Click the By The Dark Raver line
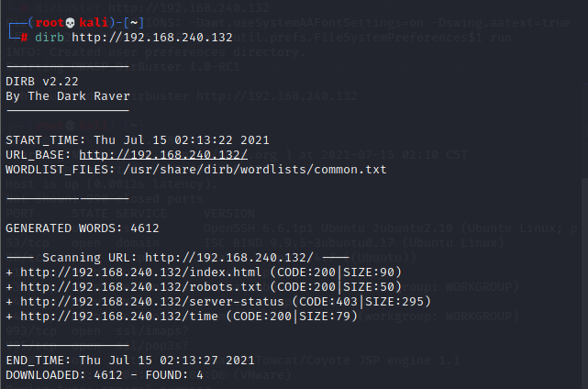The height and width of the screenshot is (389, 588). coord(68,96)
